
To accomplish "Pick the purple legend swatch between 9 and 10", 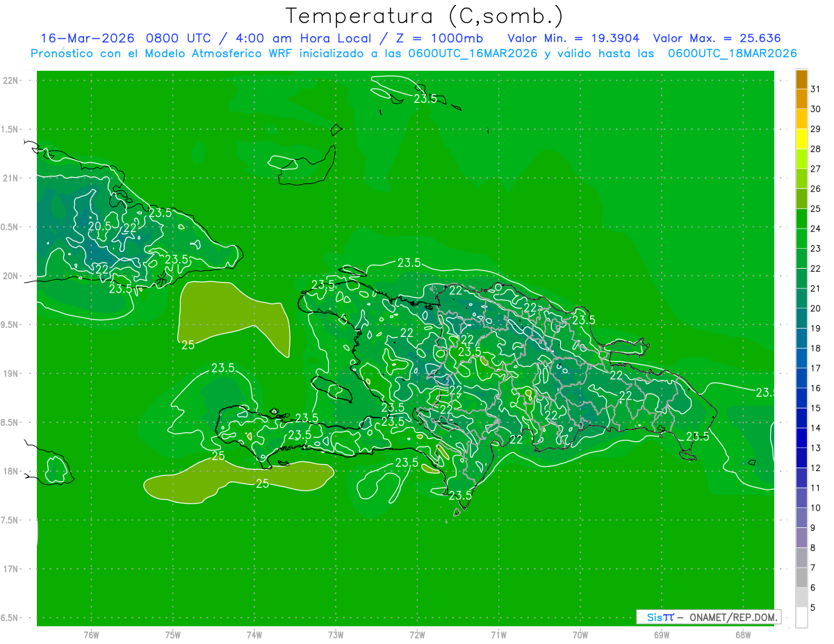I will coord(801,518).
